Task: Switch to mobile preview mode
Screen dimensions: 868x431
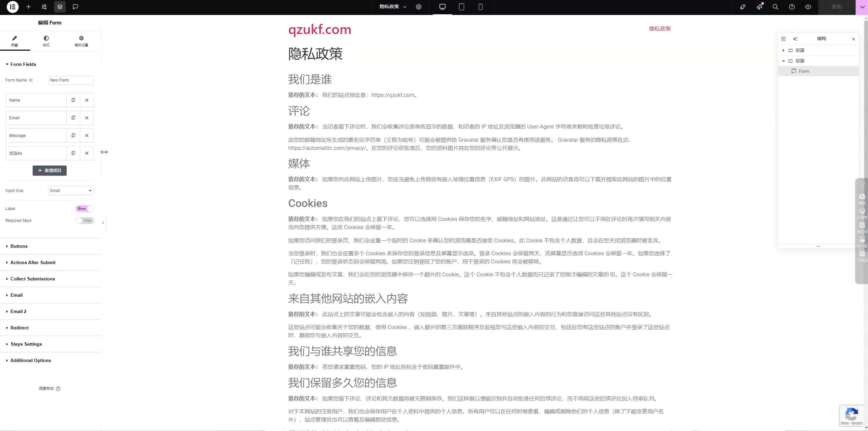Action: point(480,7)
